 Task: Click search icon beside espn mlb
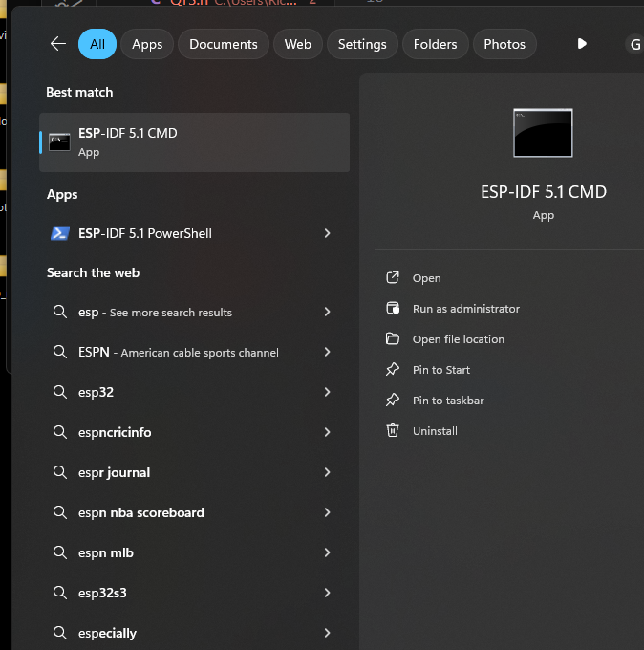tap(59, 552)
